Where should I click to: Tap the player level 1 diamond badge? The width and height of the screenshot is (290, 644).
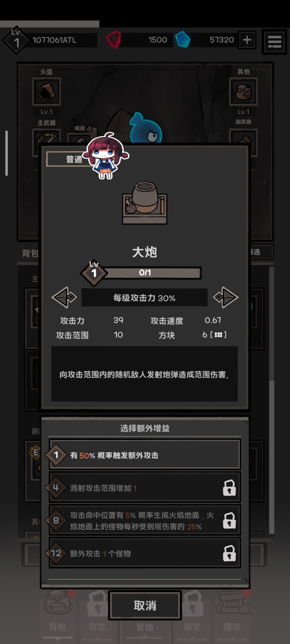(x=16, y=41)
